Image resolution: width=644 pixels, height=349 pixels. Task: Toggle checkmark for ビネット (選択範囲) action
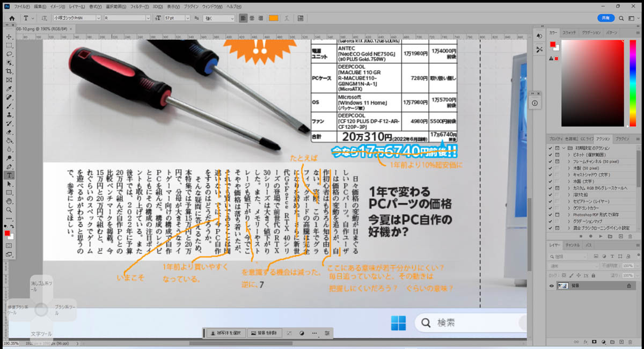click(x=550, y=155)
